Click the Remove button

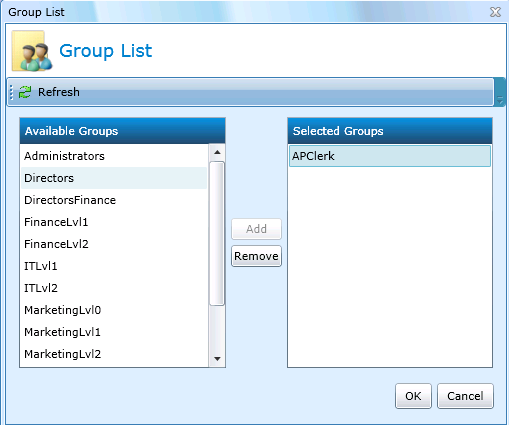pos(256,256)
